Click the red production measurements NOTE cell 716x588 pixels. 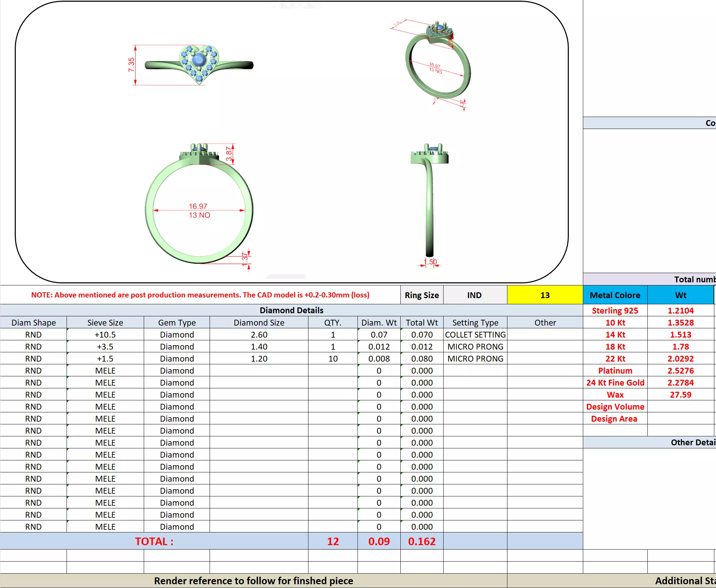tap(200, 295)
